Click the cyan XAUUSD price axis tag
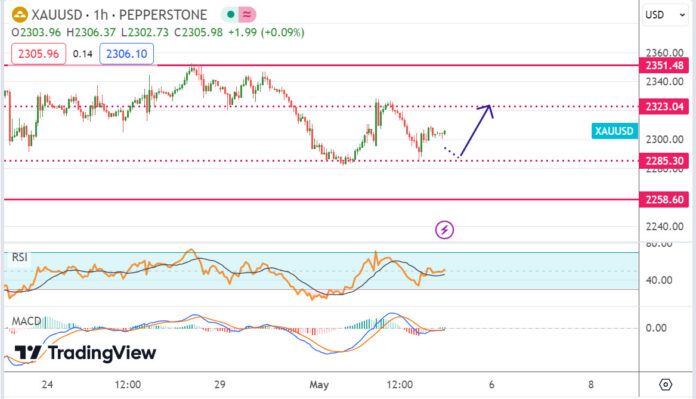The width and height of the screenshot is (696, 399). coord(614,131)
